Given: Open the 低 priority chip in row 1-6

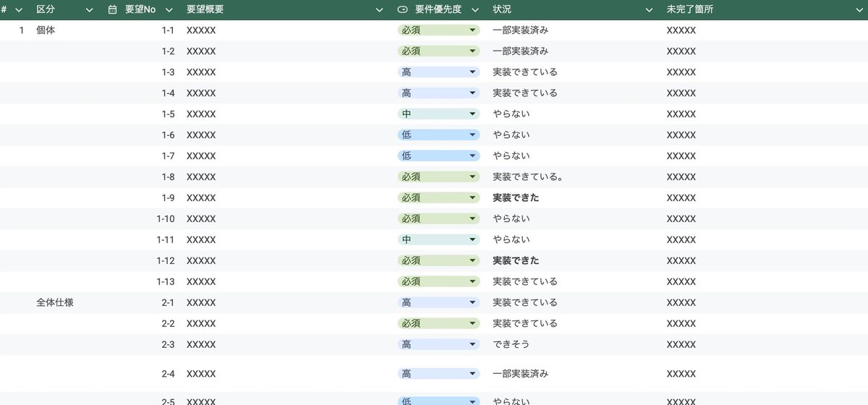Looking at the screenshot, I should [x=438, y=135].
